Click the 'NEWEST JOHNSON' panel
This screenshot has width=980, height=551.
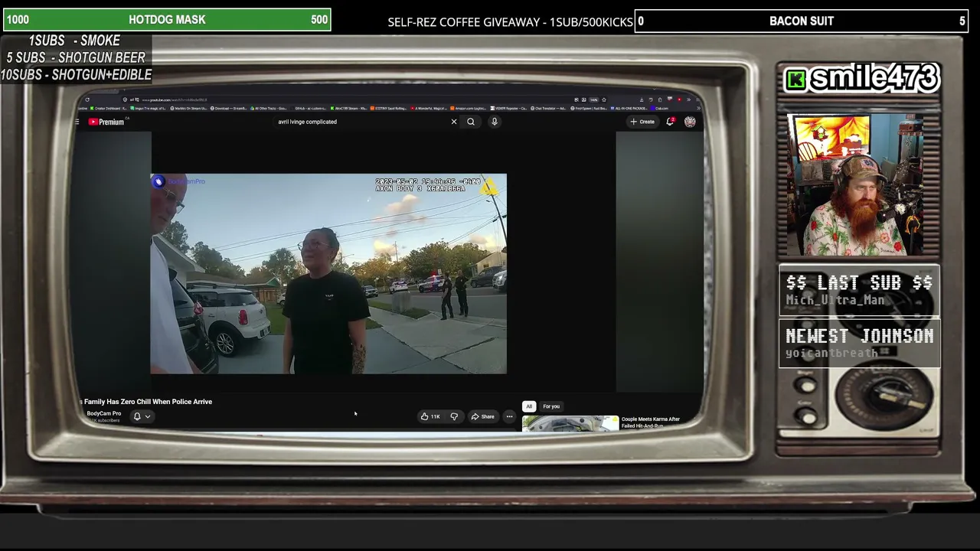click(859, 344)
